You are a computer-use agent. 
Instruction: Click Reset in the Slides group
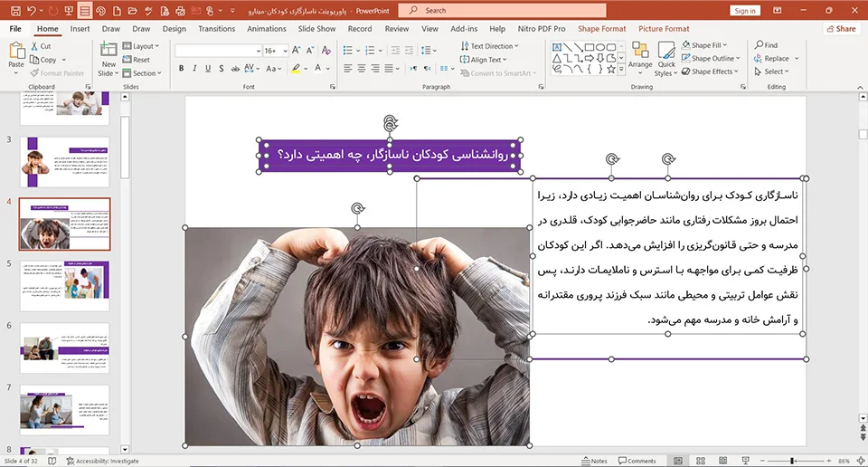(137, 59)
